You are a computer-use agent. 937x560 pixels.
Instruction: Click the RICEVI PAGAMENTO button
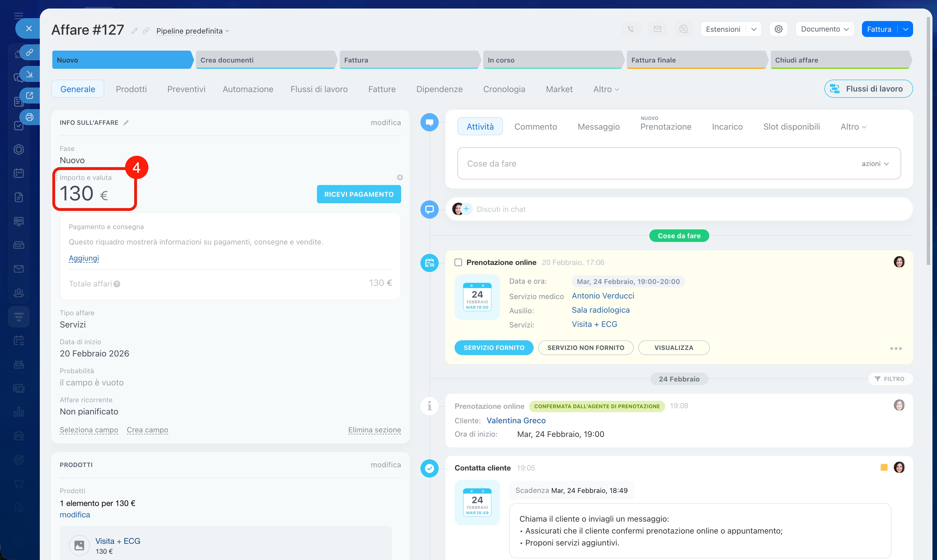[x=358, y=194]
